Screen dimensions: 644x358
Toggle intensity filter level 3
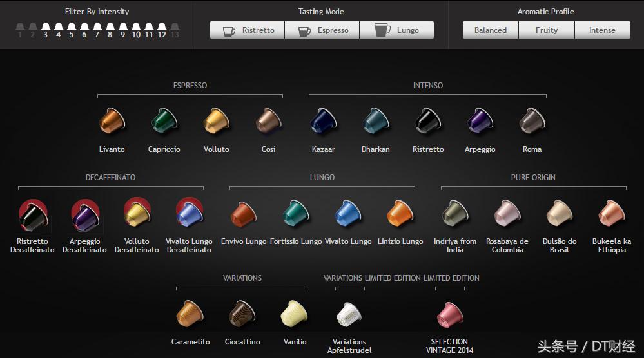(x=46, y=30)
